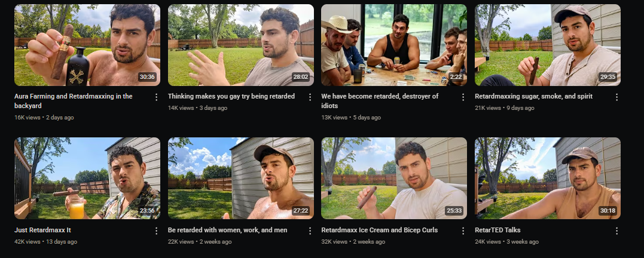Click the Just Retardmaxx It title
The image size is (644, 258).
coord(42,230)
